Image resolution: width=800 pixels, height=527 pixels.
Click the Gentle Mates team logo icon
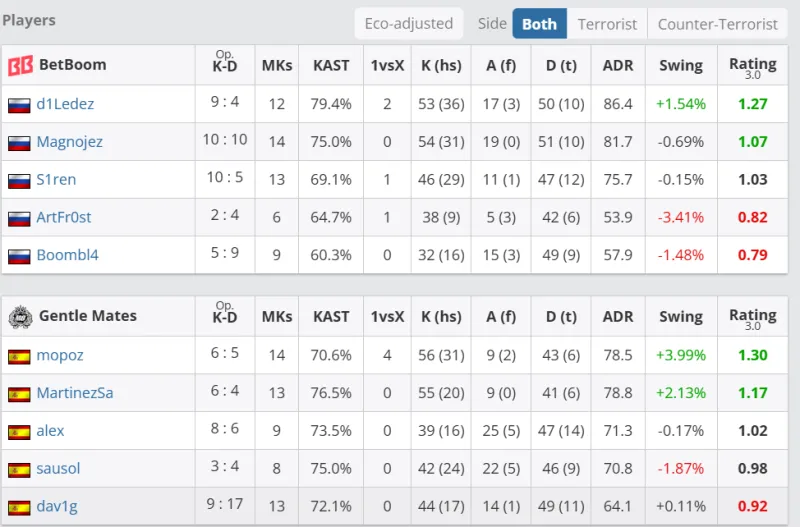point(20,317)
